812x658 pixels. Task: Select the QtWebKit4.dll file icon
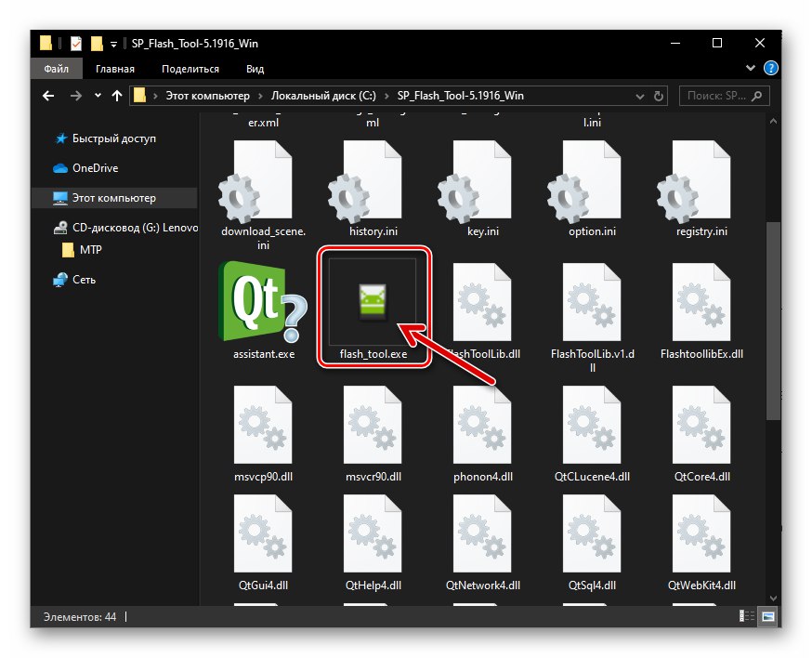point(702,533)
